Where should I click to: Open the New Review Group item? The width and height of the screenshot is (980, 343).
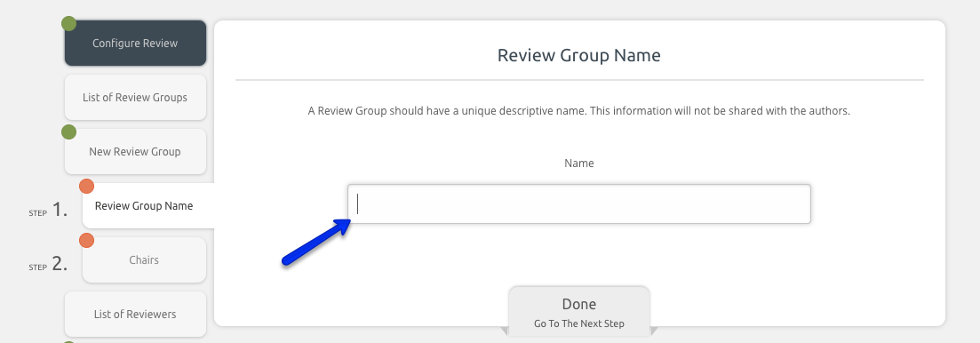[135, 152]
